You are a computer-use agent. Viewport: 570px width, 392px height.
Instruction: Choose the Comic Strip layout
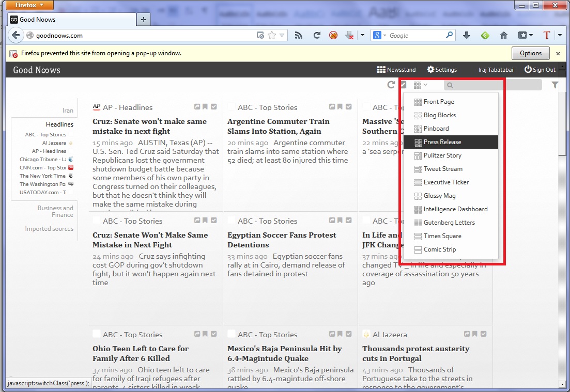[x=451, y=249]
